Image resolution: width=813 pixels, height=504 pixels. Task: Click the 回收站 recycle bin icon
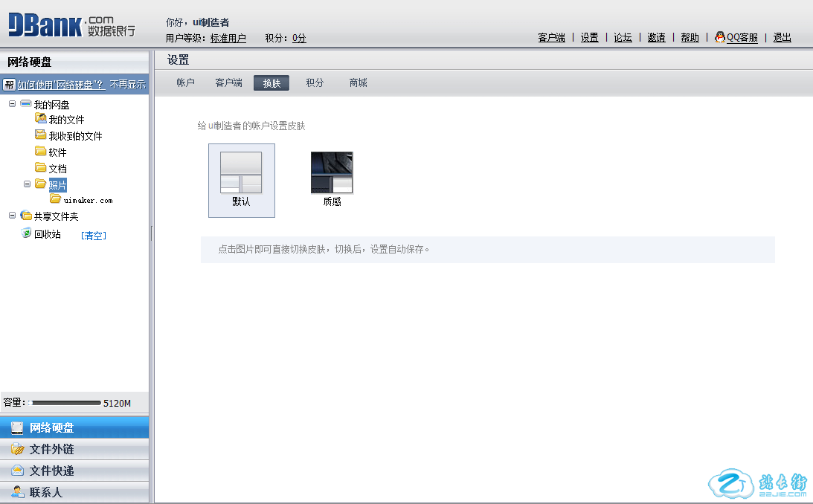coord(26,234)
